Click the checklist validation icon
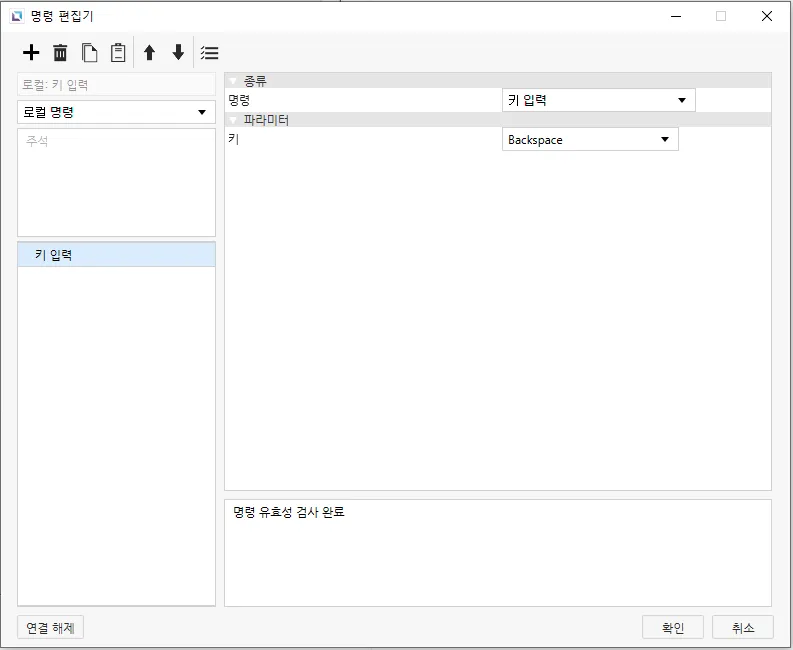The height and width of the screenshot is (650, 793). coord(209,53)
